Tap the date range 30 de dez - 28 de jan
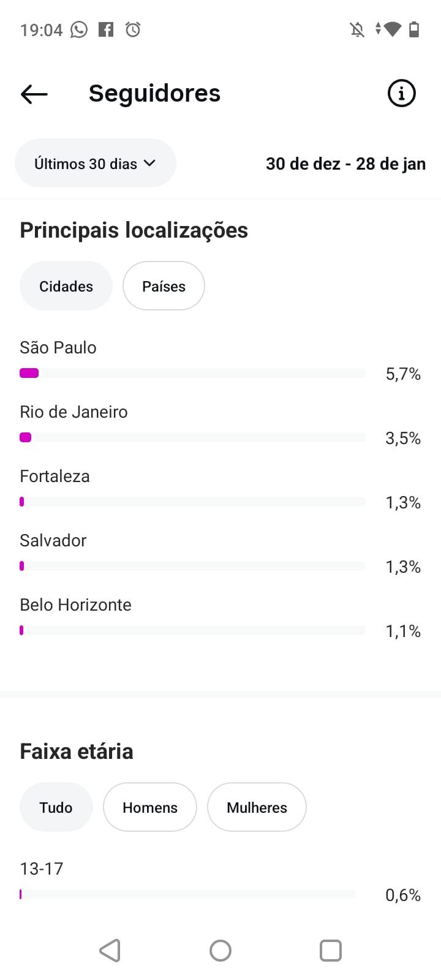Screen dimensions: 441x980 click(x=345, y=164)
